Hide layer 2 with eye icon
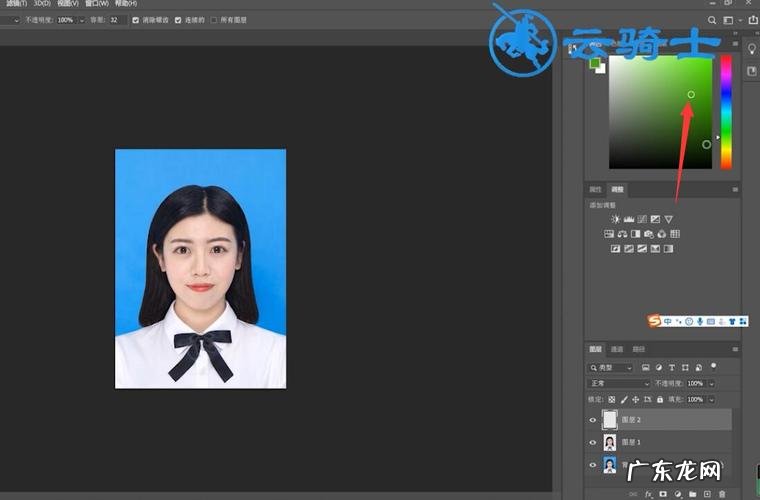 [x=592, y=420]
